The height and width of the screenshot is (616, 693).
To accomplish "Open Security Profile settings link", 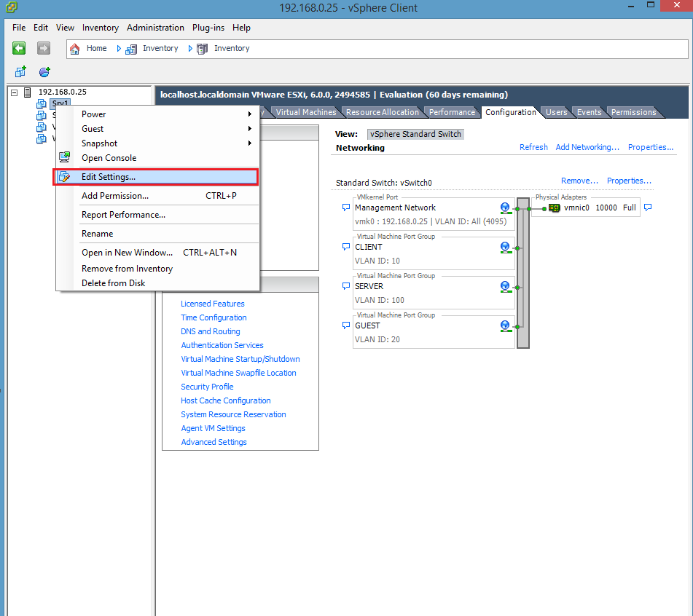I will (x=207, y=387).
